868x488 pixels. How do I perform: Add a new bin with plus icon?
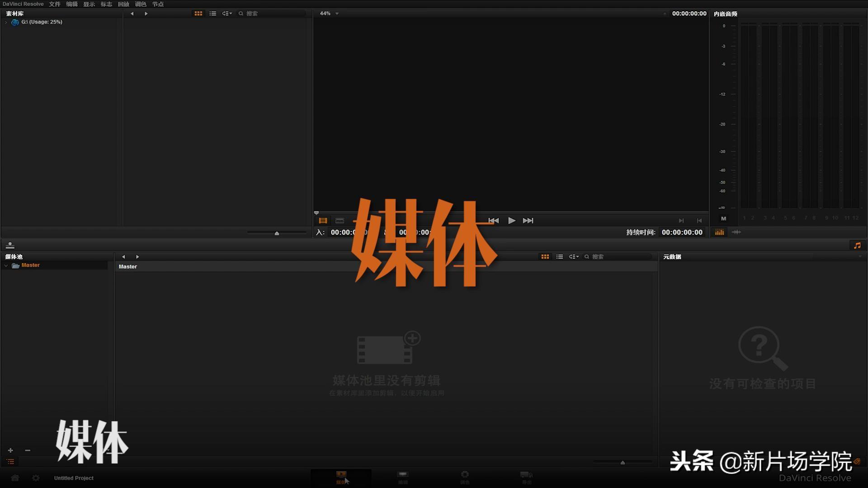click(x=10, y=450)
